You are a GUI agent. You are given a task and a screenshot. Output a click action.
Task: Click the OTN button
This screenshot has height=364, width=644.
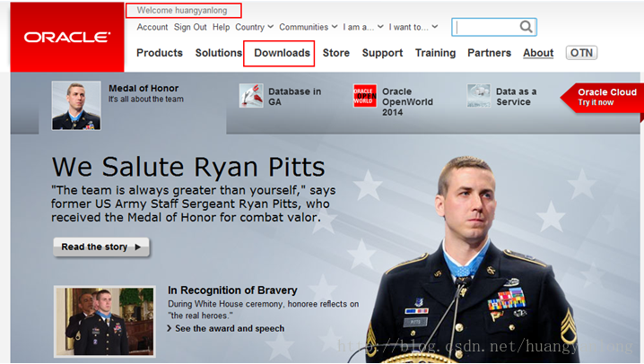(x=581, y=53)
